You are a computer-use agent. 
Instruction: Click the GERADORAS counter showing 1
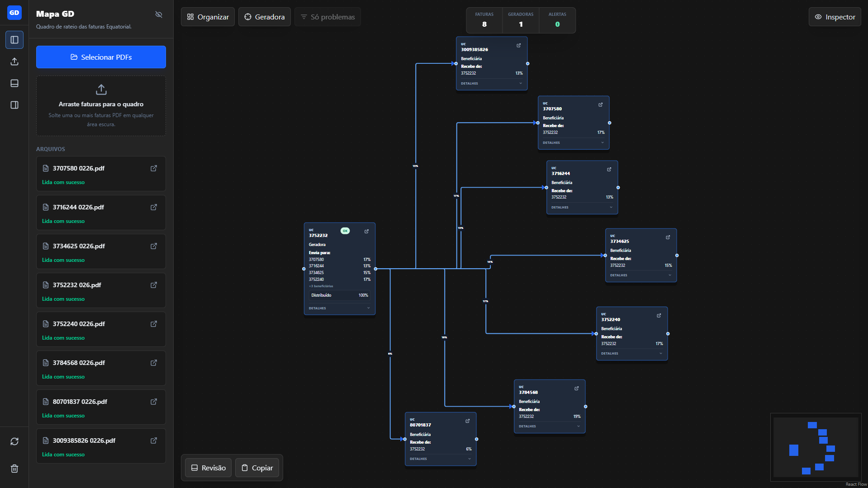[x=521, y=20]
